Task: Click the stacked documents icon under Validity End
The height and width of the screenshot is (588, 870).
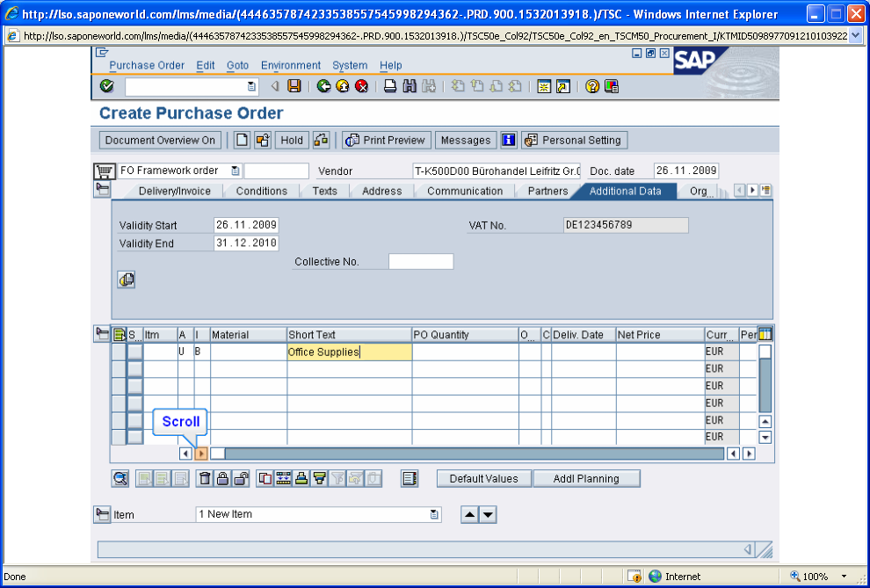Action: click(126, 279)
